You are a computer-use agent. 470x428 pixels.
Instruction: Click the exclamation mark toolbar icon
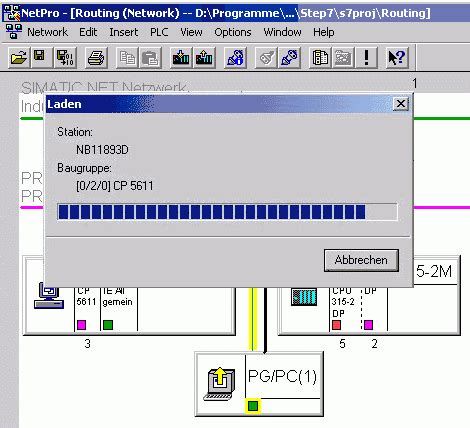tap(366, 58)
